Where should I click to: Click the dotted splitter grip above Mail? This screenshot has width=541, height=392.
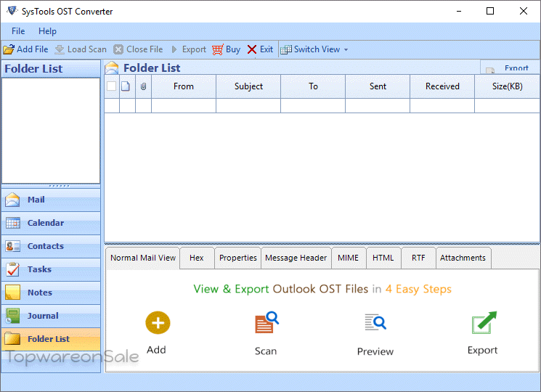click(x=59, y=186)
